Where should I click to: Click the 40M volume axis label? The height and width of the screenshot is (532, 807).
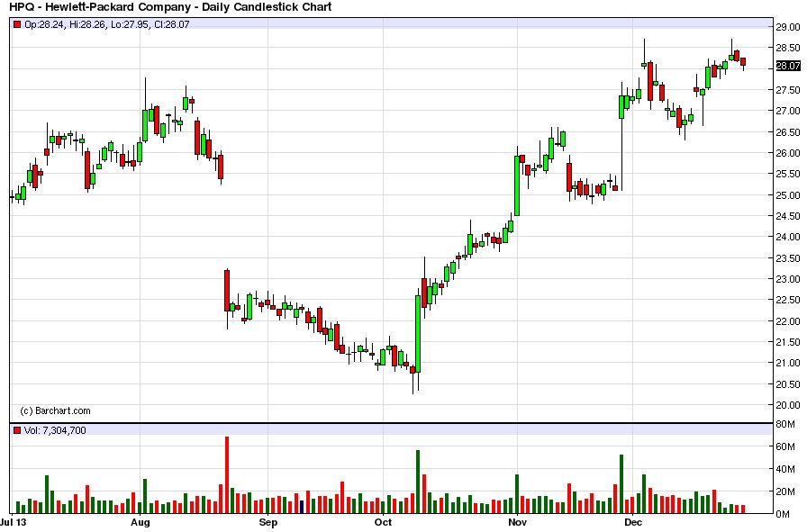(x=785, y=469)
